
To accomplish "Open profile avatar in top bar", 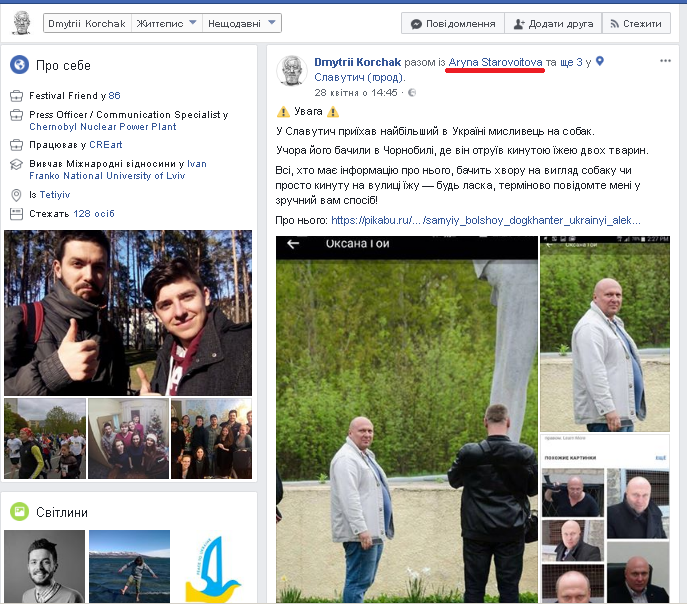I will tap(21, 23).
